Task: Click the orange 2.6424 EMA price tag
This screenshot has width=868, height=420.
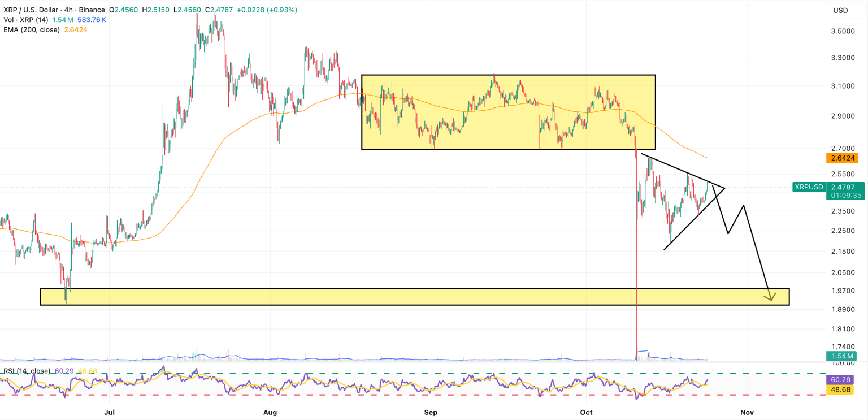Action: (843, 158)
